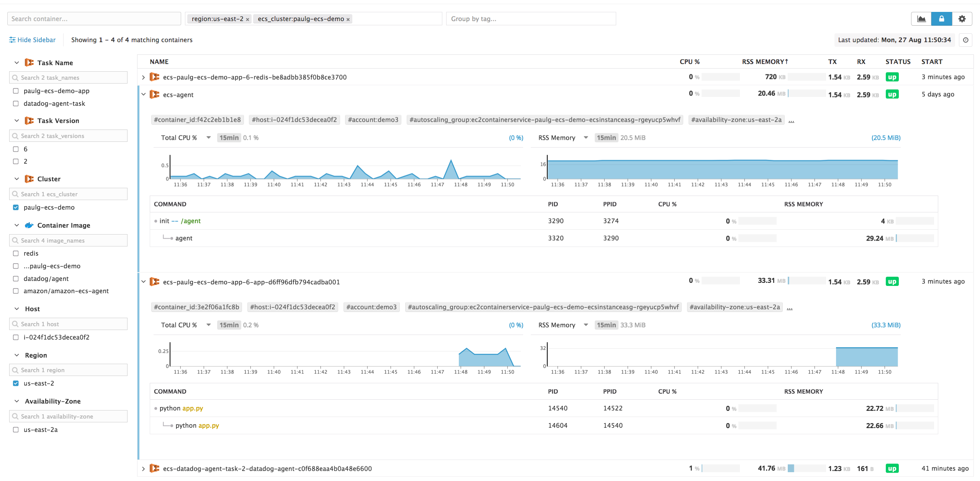Check the us-east-2a availability zone filter
The image size is (980, 481).
click(15, 430)
